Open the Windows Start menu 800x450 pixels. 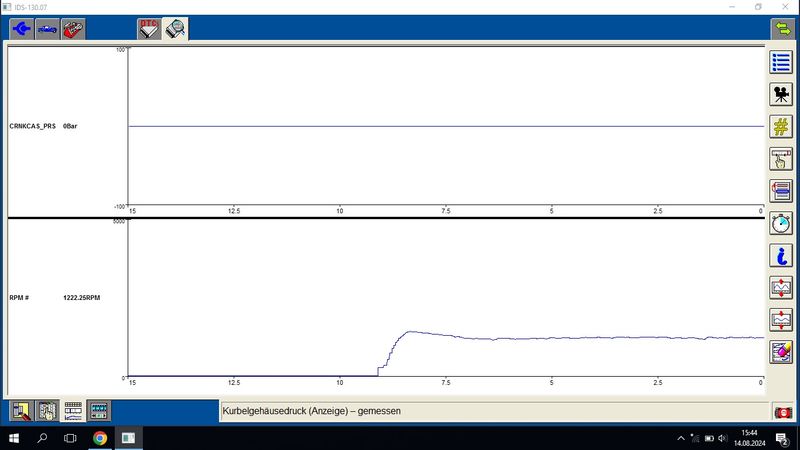(x=14, y=438)
